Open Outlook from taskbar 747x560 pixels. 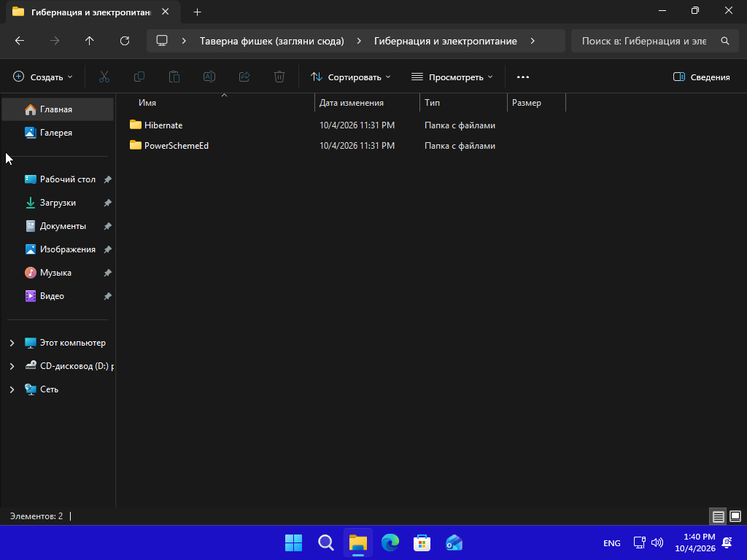point(454,542)
